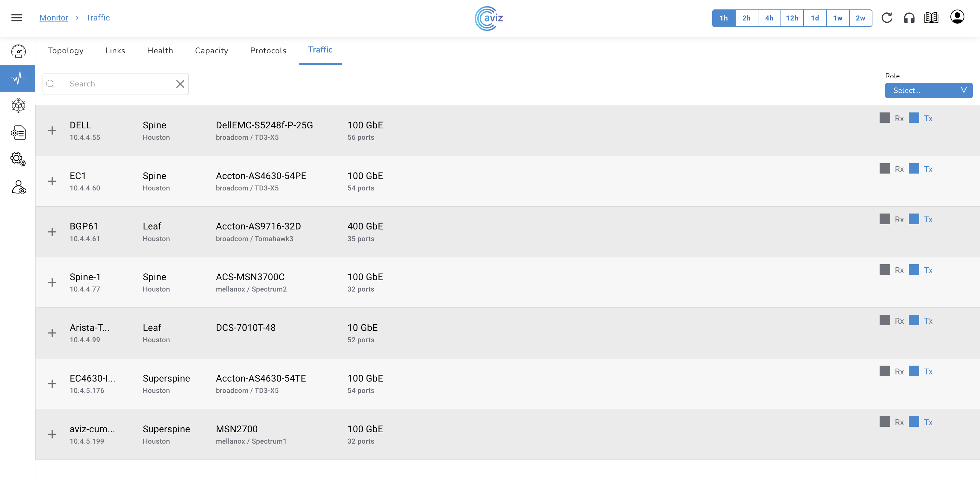Click the blue Tx swatch for aviz-cum
The width and height of the screenshot is (980, 481).
coord(914,422)
